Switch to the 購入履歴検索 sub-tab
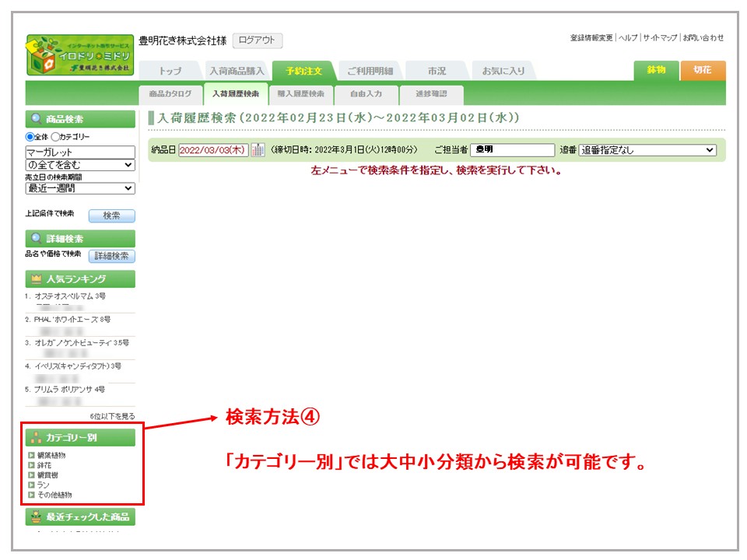This screenshot has height=560, width=747. [300, 94]
